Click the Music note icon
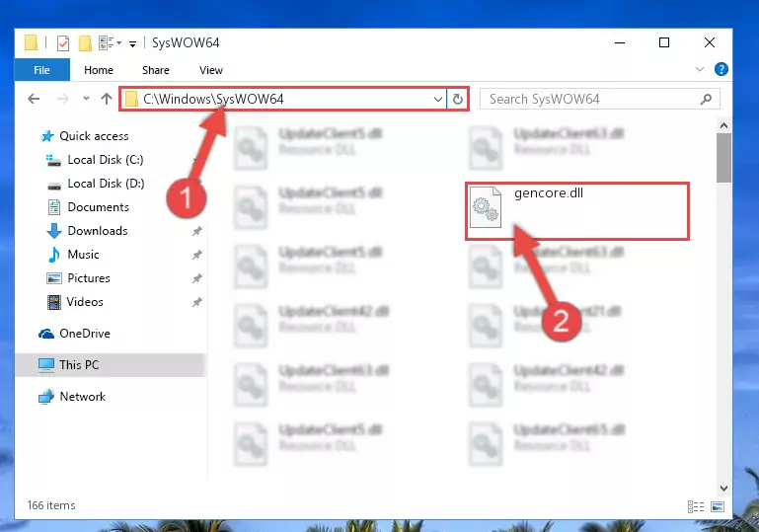This screenshot has height=532, width=759. click(x=54, y=255)
